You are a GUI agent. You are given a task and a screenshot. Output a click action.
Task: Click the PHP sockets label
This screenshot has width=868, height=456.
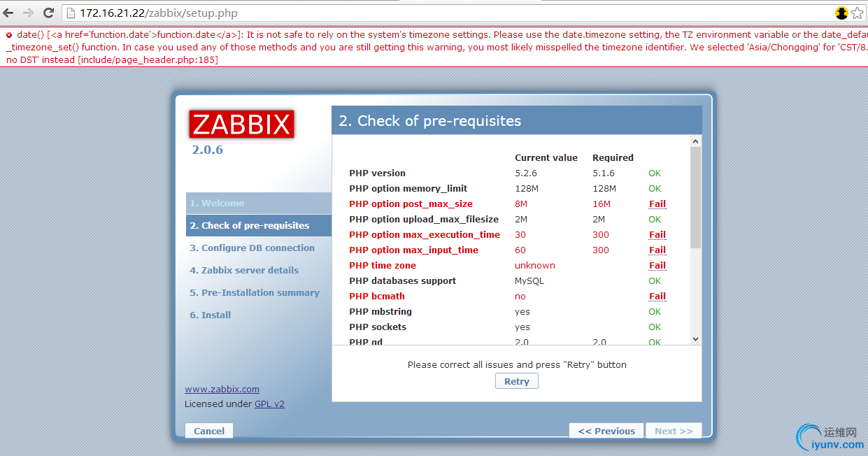pyautogui.click(x=378, y=327)
